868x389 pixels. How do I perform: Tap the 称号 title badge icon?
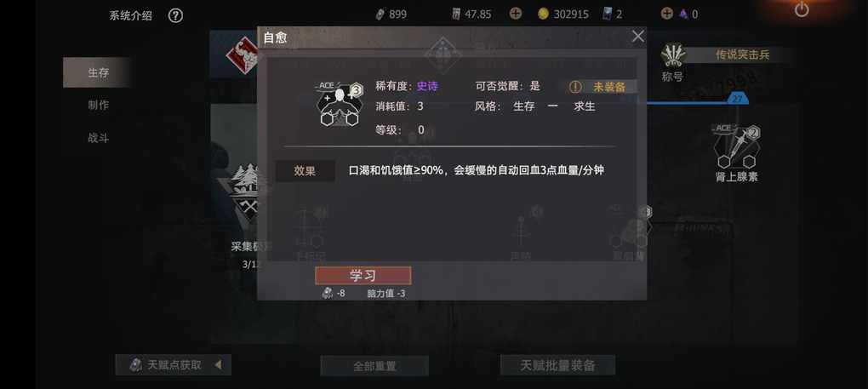[x=673, y=54]
